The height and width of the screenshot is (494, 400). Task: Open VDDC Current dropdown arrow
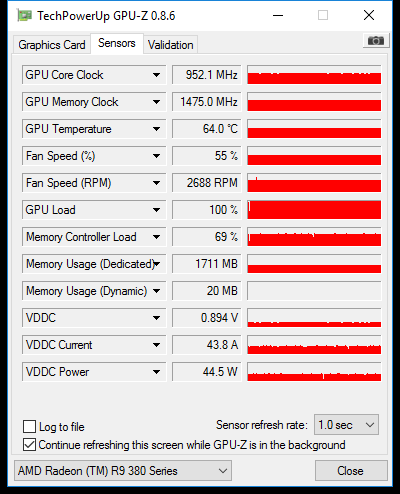tap(156, 345)
